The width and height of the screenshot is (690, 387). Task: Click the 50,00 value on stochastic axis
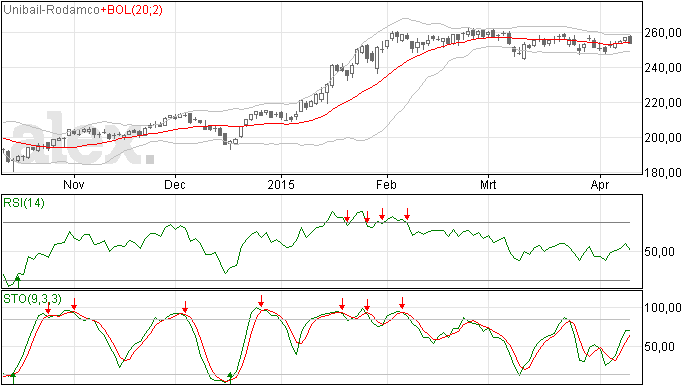click(x=659, y=347)
